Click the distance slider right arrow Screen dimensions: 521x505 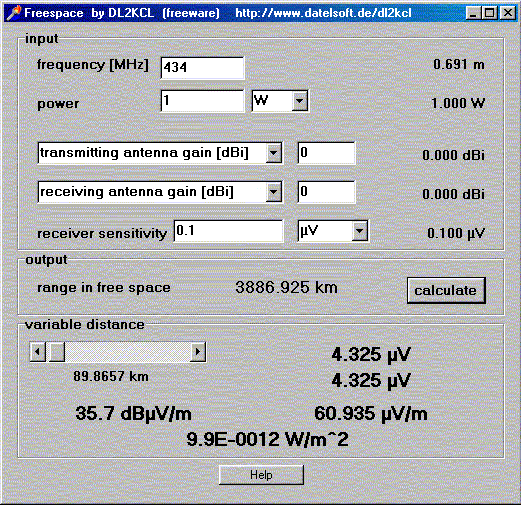[x=198, y=352]
